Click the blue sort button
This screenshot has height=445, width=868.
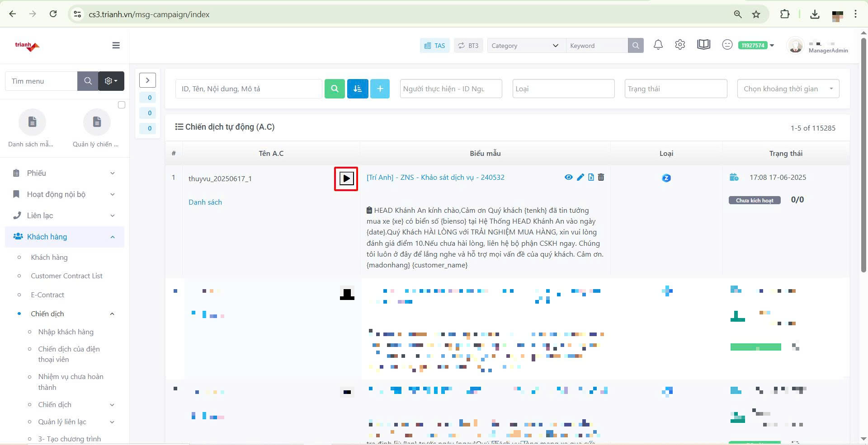(x=358, y=89)
